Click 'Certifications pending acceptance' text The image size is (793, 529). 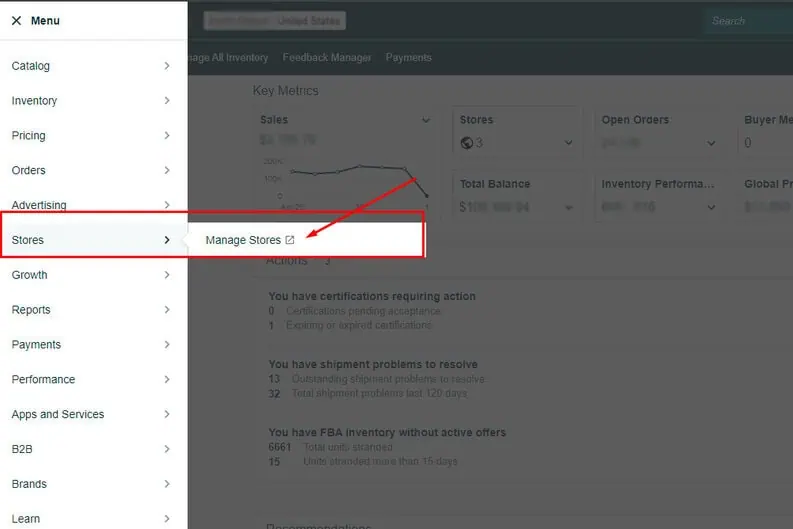click(363, 311)
